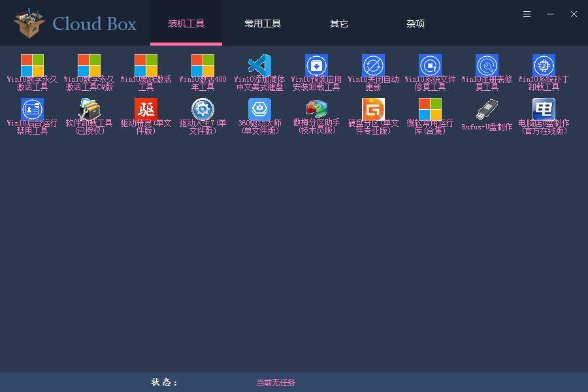Launch 360驱动大师 single-file version
The image size is (588, 392).
coord(259,111)
